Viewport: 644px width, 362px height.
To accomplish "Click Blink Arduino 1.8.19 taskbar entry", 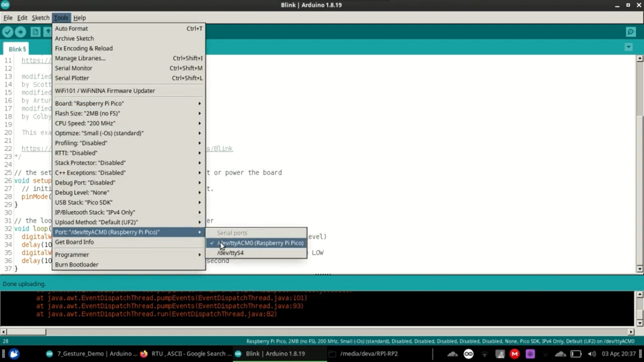I will click(270, 354).
